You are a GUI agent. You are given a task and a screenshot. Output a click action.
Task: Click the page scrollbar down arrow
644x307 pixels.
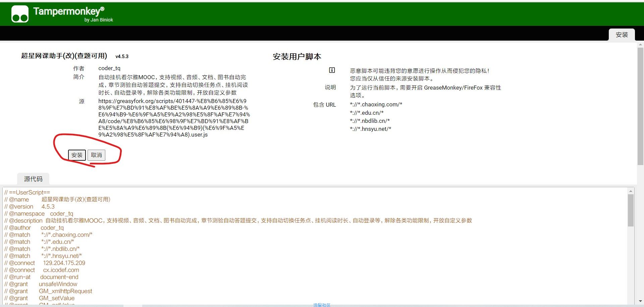[640, 301]
